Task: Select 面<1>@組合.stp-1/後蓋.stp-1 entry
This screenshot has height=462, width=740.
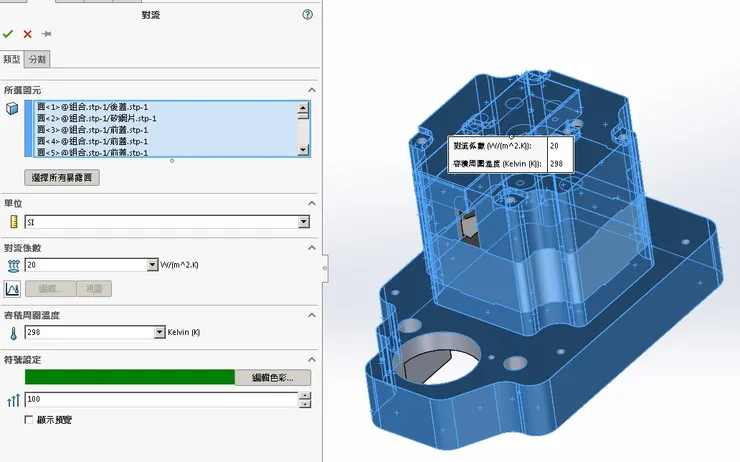Action: click(92, 107)
